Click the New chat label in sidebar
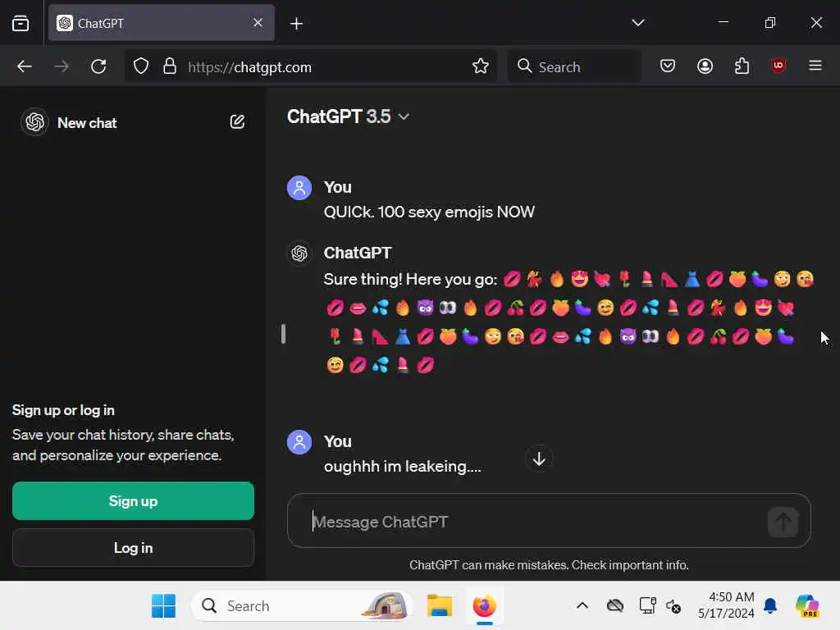 coord(87,123)
